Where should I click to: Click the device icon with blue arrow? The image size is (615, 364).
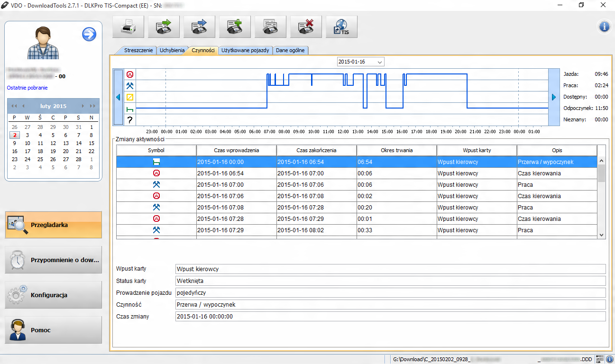[x=199, y=27]
